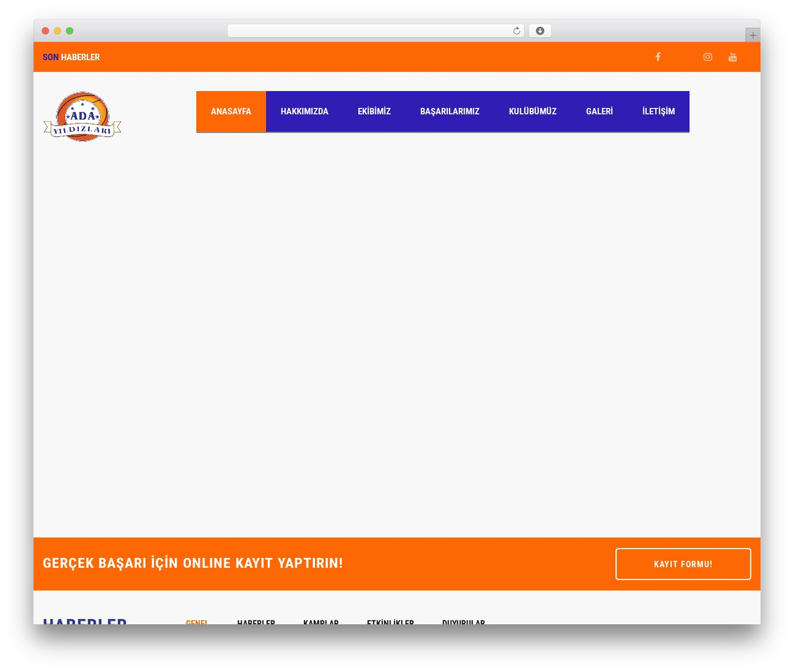Open the Facebook icon link
Screen dimensions: 794x672
pos(658,57)
